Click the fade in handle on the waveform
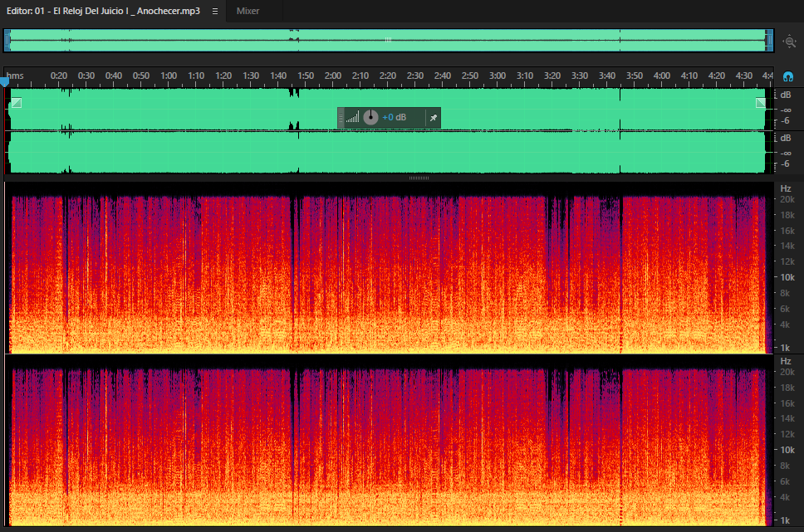Screen dimensions: 804x532 tap(17, 103)
